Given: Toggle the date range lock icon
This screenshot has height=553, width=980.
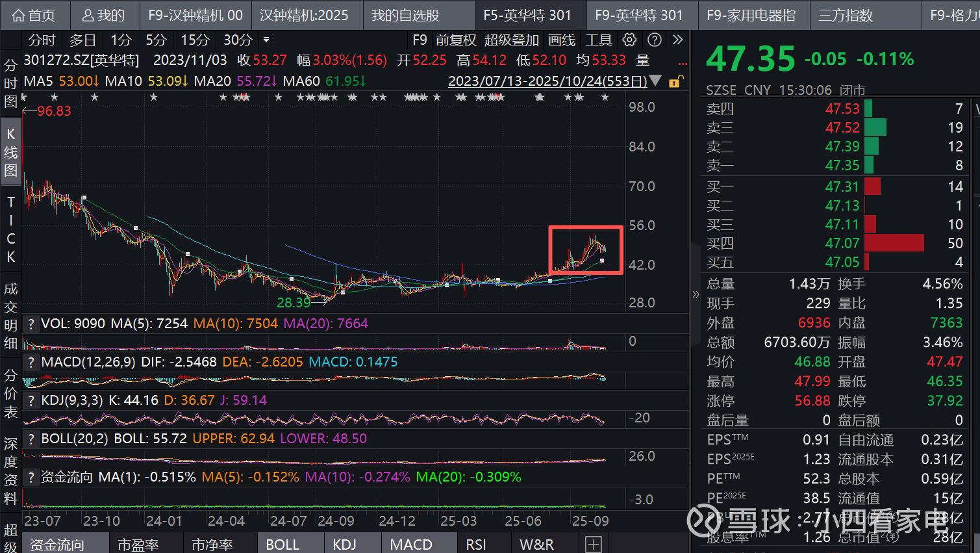Looking at the screenshot, I should 675,81.
